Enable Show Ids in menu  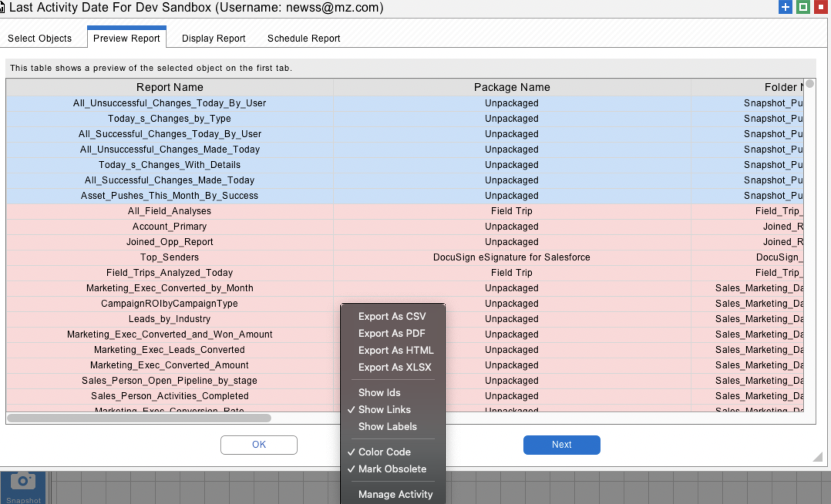[x=379, y=393]
